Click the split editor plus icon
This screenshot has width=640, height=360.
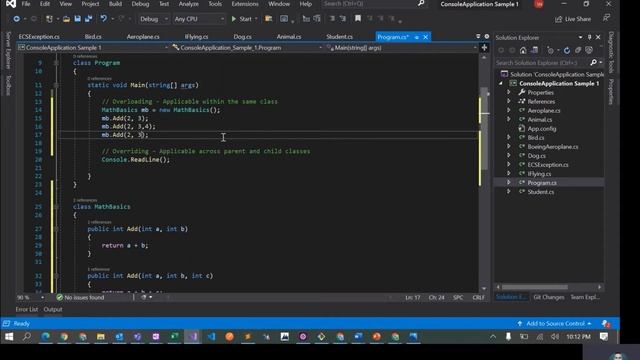pyautogui.click(x=484, y=48)
